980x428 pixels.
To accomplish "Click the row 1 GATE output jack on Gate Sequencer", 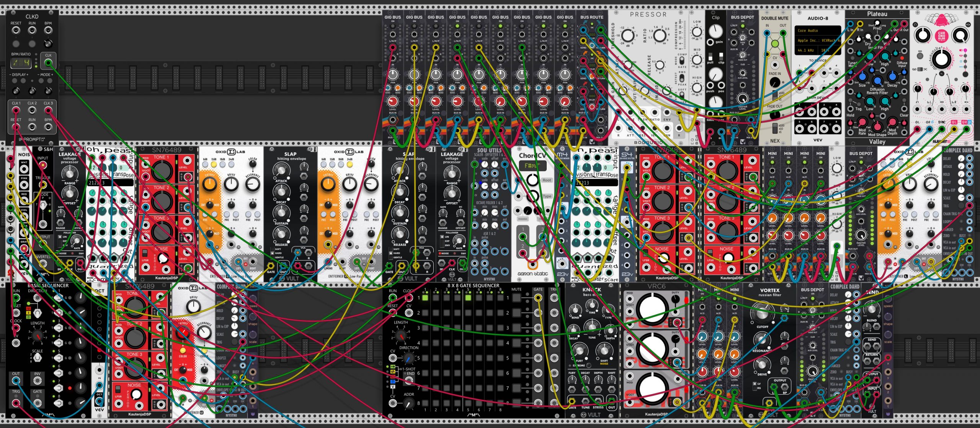I will (x=538, y=298).
